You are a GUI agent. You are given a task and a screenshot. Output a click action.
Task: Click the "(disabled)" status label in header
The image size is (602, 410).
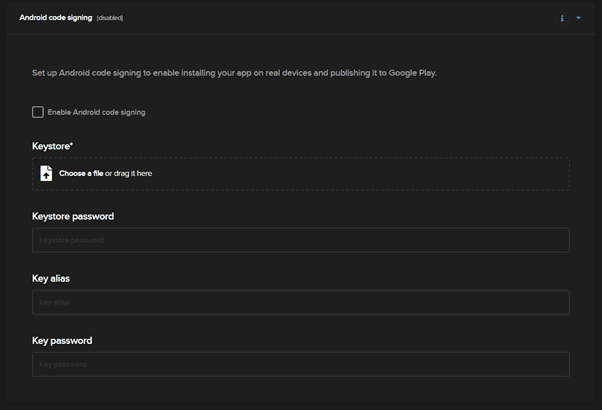click(x=110, y=18)
